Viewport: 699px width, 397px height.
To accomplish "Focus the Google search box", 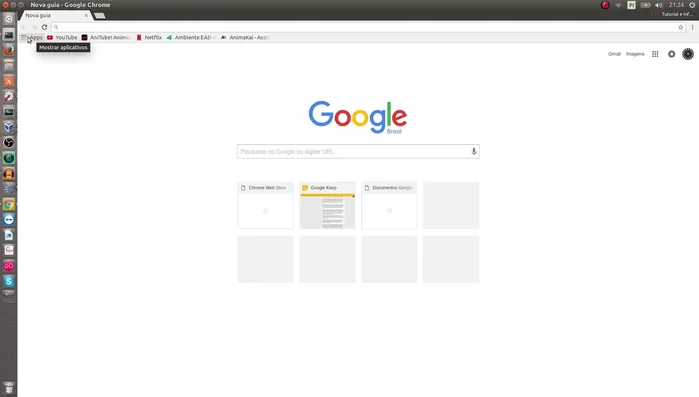I will [x=358, y=151].
